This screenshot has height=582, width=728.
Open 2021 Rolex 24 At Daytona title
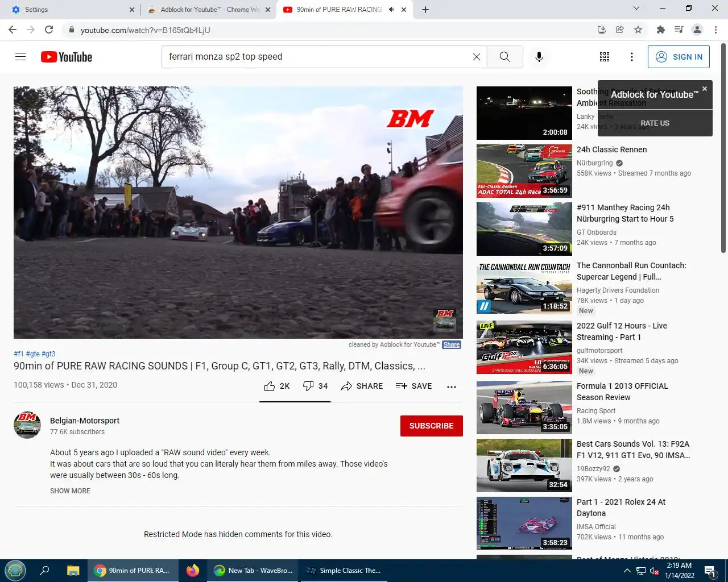(x=621, y=508)
